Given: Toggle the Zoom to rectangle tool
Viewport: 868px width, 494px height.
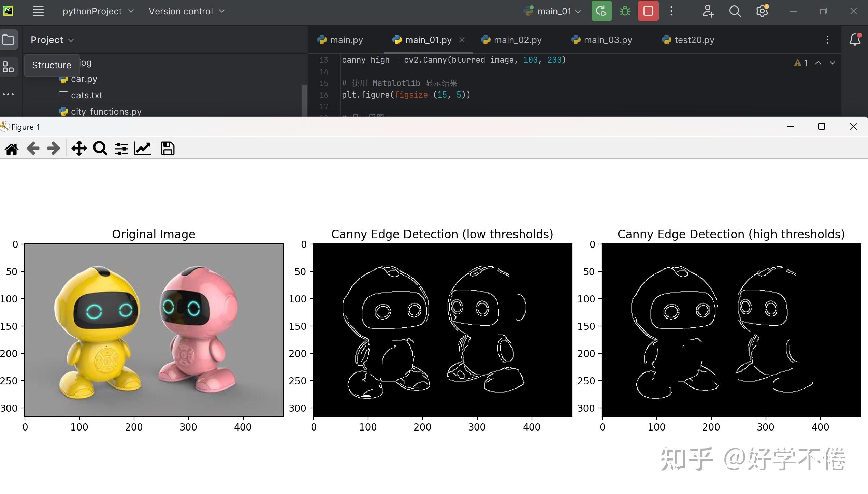Looking at the screenshot, I should (x=100, y=149).
